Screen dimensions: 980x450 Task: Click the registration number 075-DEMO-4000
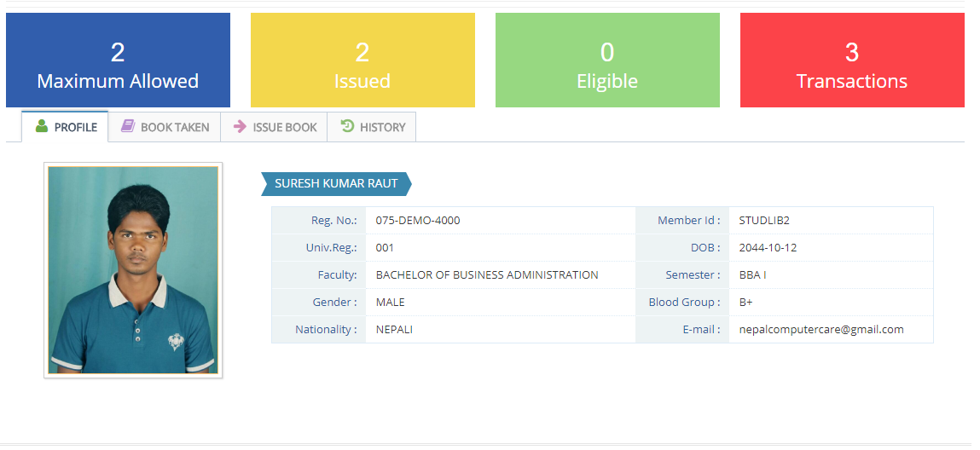pyautogui.click(x=418, y=220)
